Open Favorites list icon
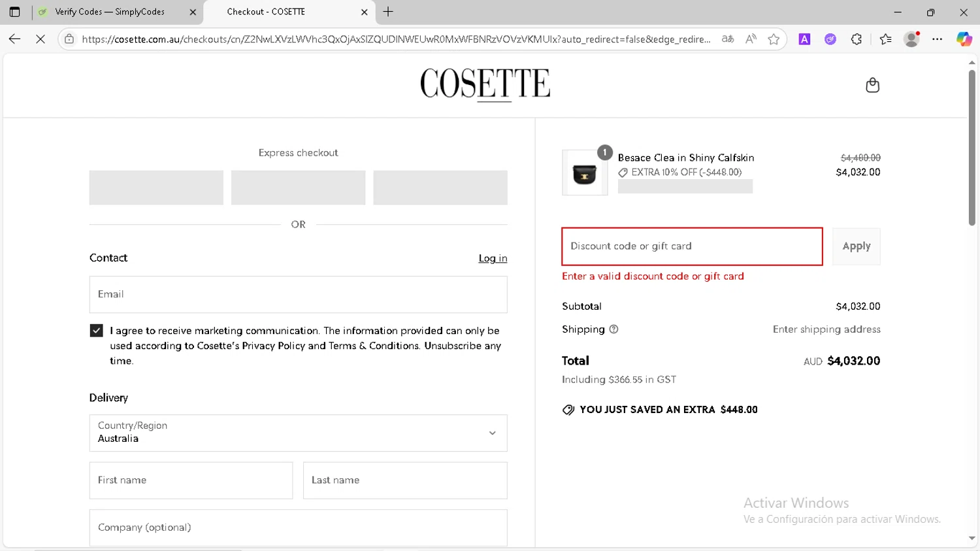This screenshot has width=980, height=551. point(885,39)
